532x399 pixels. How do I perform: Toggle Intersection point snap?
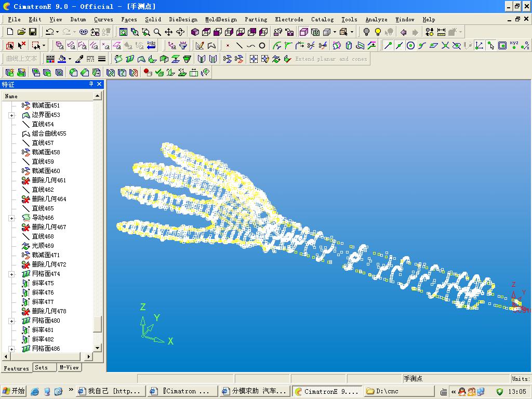pyautogui.click(x=445, y=46)
